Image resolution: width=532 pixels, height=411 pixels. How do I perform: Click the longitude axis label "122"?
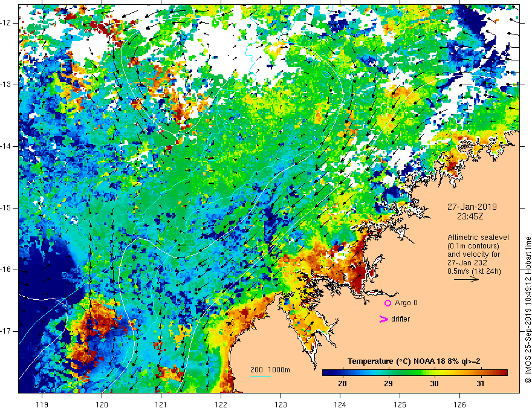pos(221,404)
